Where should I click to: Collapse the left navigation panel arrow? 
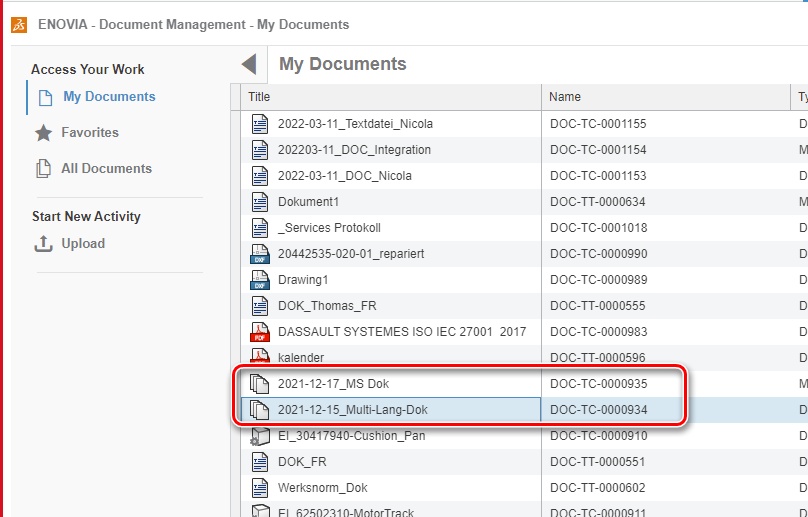(x=249, y=65)
